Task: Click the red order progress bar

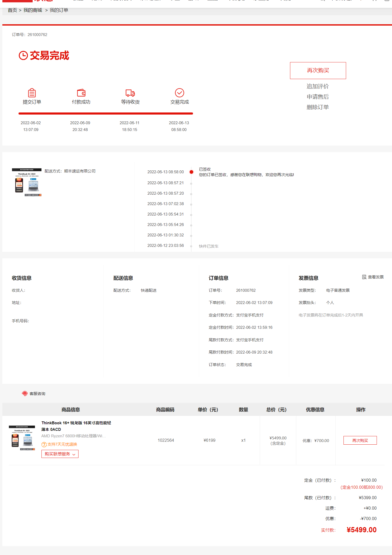Action: click(106, 114)
